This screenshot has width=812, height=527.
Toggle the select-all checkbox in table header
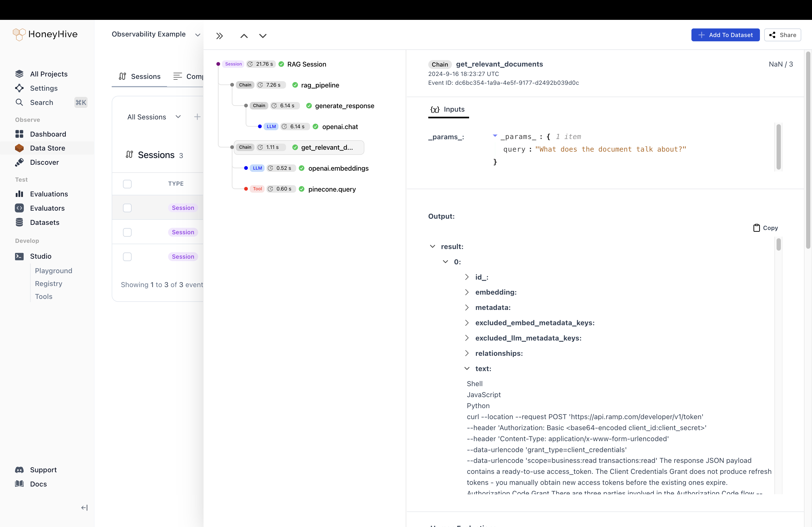click(127, 184)
